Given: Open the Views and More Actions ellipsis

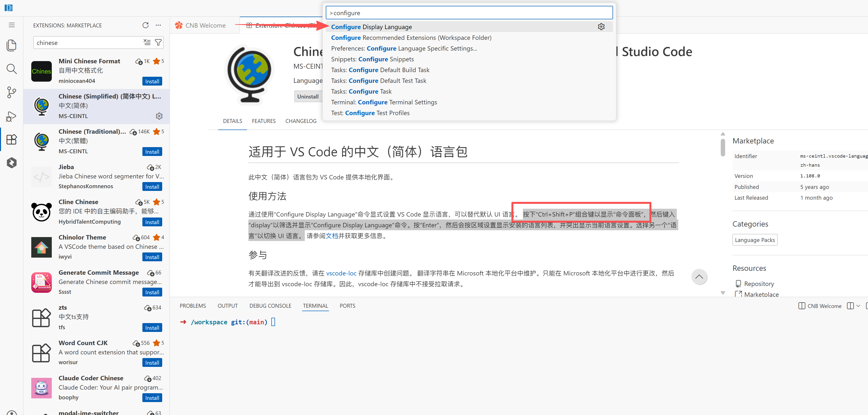Looking at the screenshot, I should coord(158,25).
